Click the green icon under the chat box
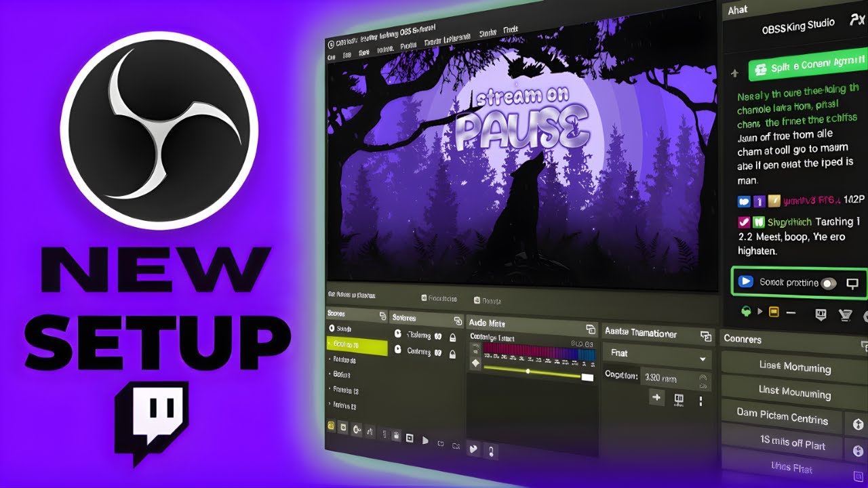This screenshot has width=868, height=488. 747,312
